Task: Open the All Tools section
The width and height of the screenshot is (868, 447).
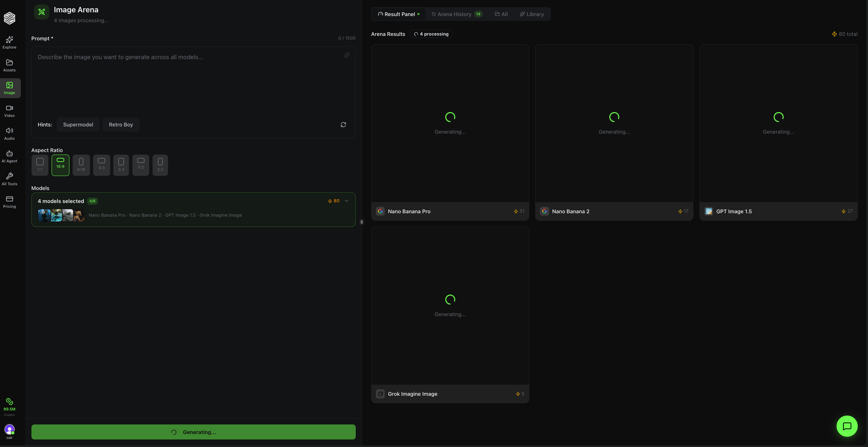Action: tap(9, 178)
